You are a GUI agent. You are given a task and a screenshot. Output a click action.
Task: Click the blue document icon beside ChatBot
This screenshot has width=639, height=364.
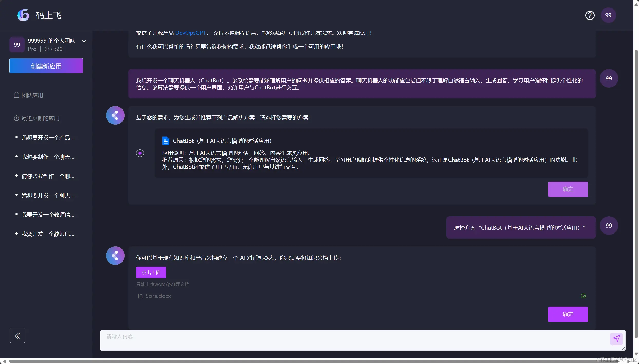[166, 141]
